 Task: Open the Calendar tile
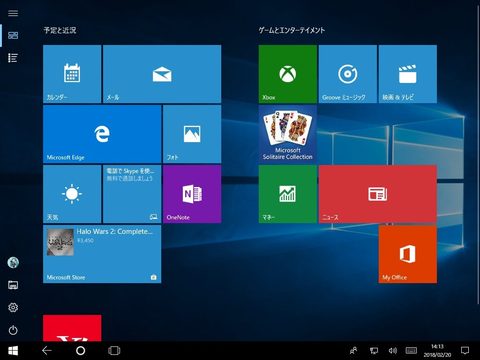[72, 74]
